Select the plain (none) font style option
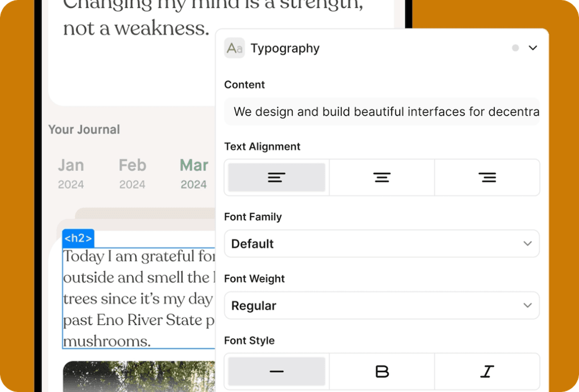 click(x=276, y=371)
